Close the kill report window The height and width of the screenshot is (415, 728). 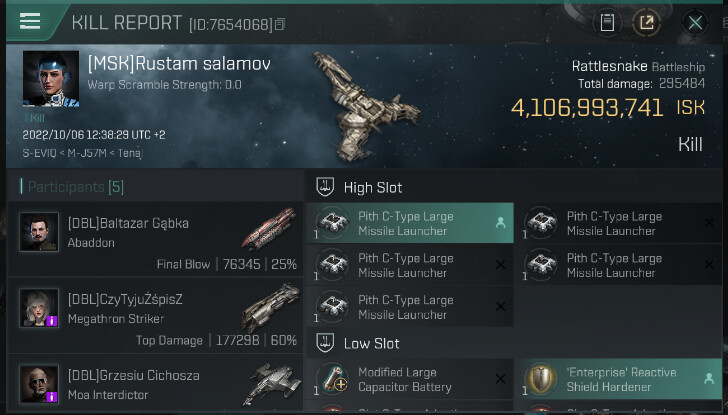pyautogui.click(x=695, y=22)
